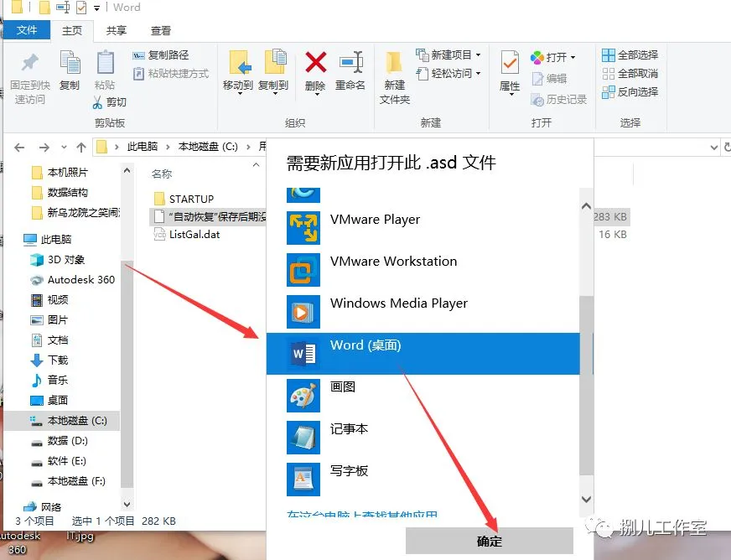Image resolution: width=731 pixels, height=560 pixels.
Task: Click Select none (全部取消) item
Action: coord(630,74)
